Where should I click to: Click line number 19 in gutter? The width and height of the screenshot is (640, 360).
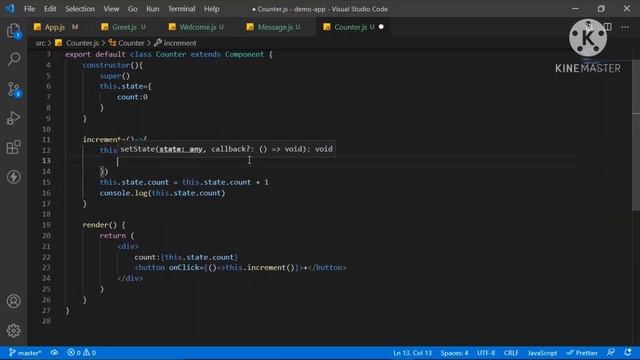[x=46, y=225]
